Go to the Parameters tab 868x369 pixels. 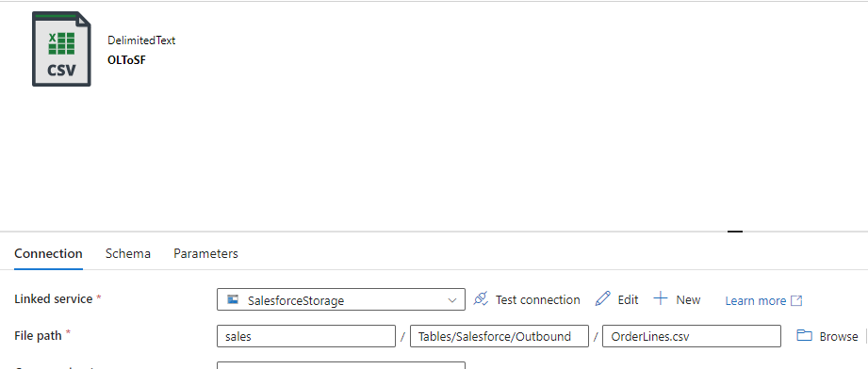click(x=205, y=253)
